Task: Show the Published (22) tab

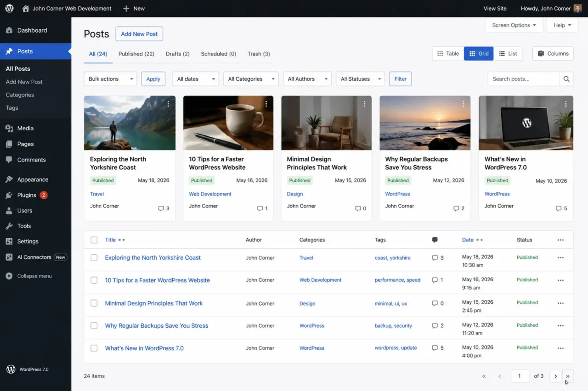Action: click(136, 54)
